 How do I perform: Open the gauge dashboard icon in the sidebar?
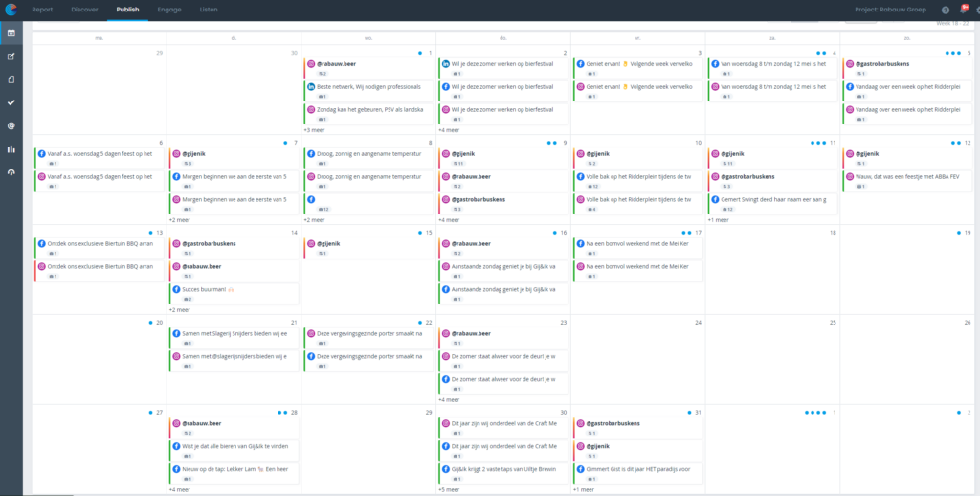click(11, 172)
